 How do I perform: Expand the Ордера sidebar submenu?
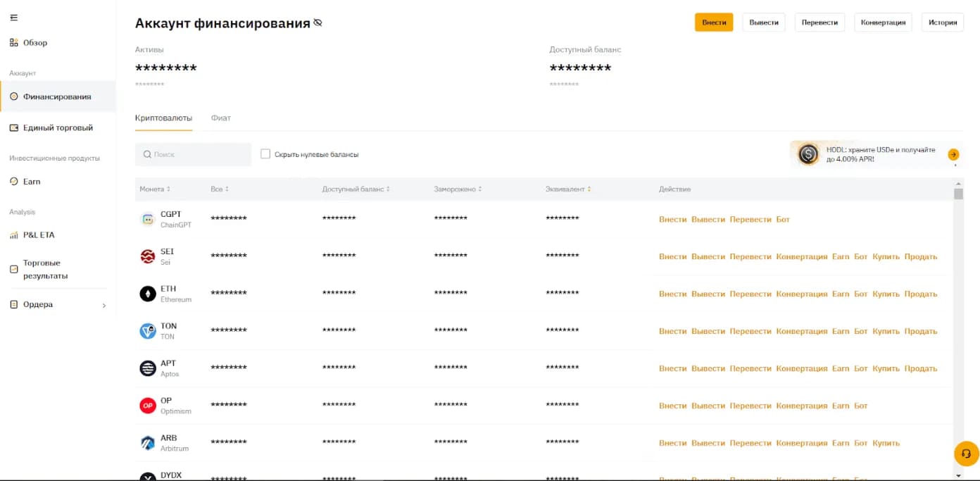click(104, 306)
